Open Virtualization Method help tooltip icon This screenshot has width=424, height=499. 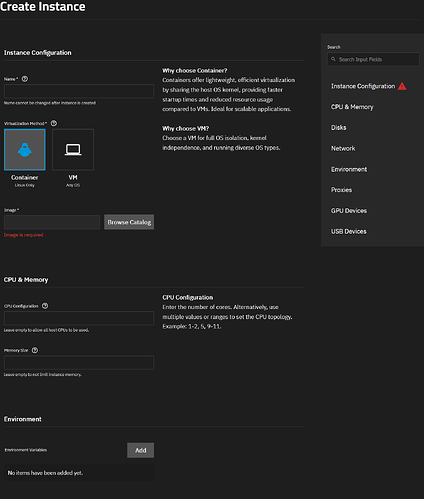[54, 123]
